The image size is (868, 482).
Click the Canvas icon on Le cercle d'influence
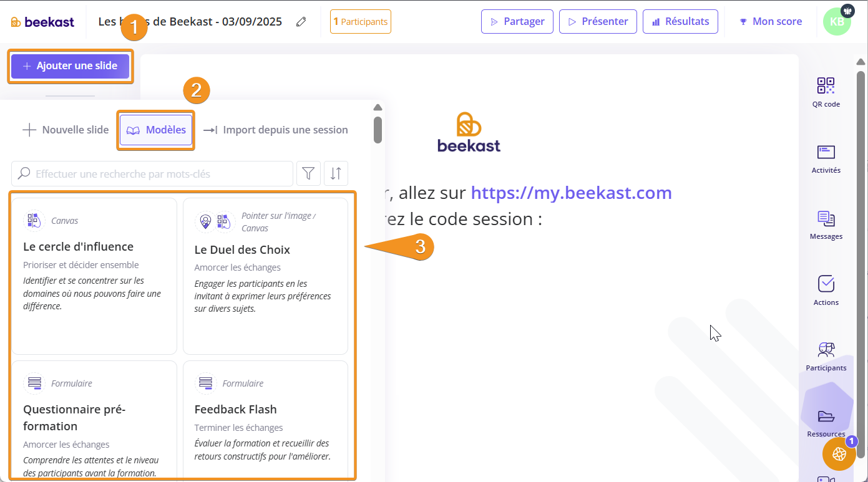[x=34, y=221]
